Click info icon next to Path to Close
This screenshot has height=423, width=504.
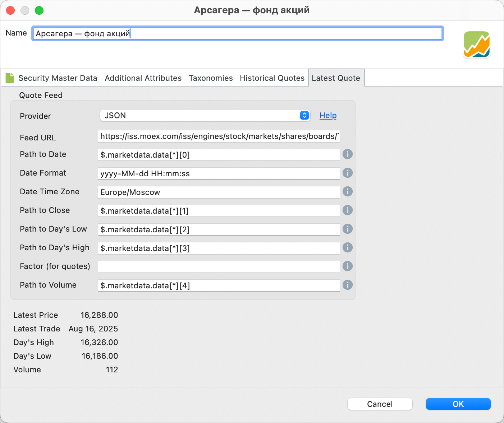click(347, 210)
